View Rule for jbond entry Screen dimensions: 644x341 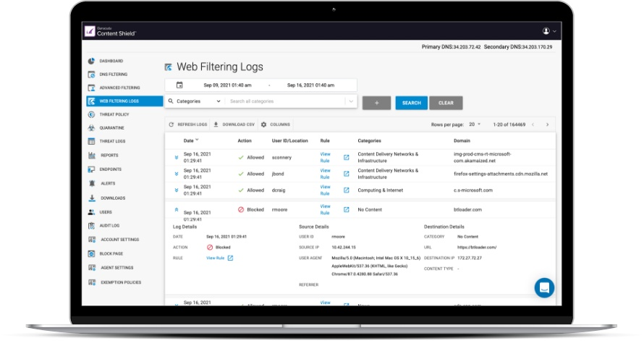click(x=325, y=174)
